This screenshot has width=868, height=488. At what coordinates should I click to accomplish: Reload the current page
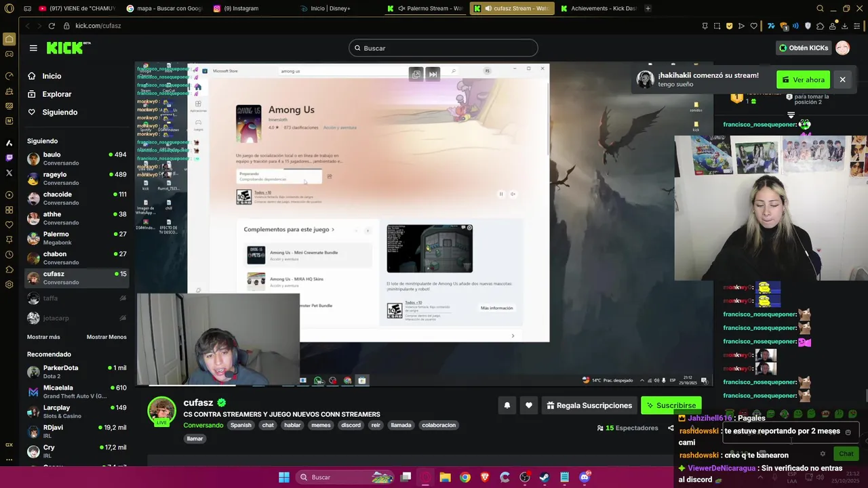click(52, 26)
